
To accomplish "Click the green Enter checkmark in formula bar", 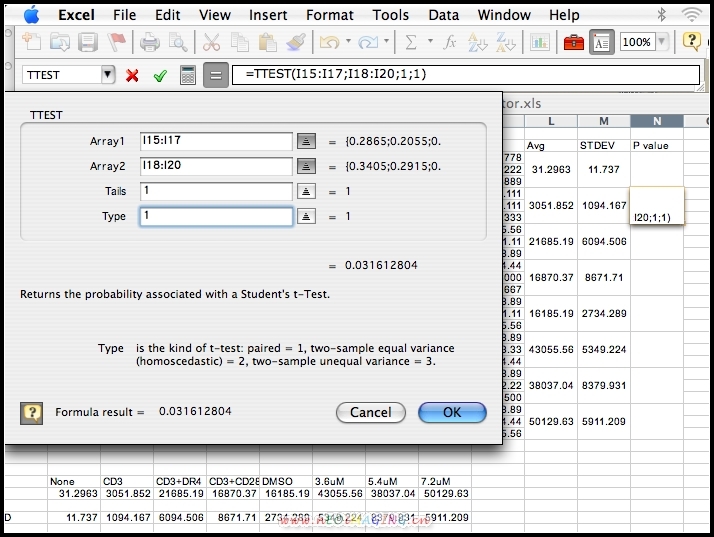I will (159, 75).
